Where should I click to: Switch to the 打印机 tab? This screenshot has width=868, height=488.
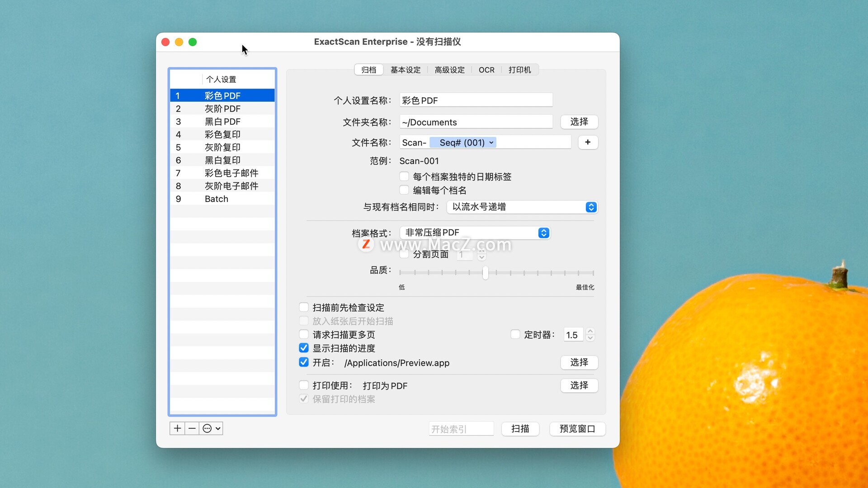click(x=519, y=70)
